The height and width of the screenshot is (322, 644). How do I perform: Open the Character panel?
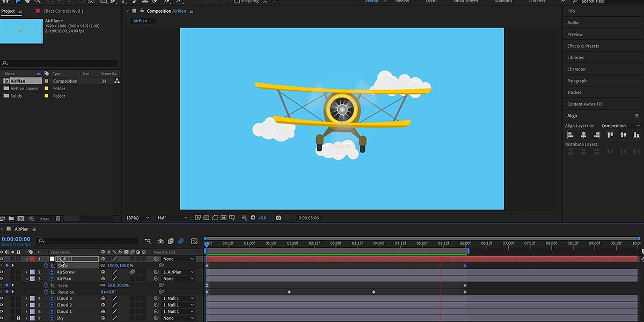(x=576, y=69)
